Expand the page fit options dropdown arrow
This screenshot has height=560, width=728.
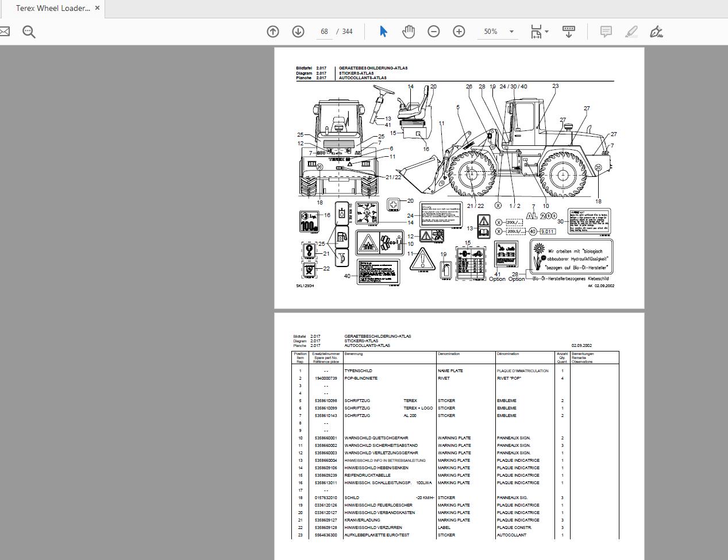547,32
